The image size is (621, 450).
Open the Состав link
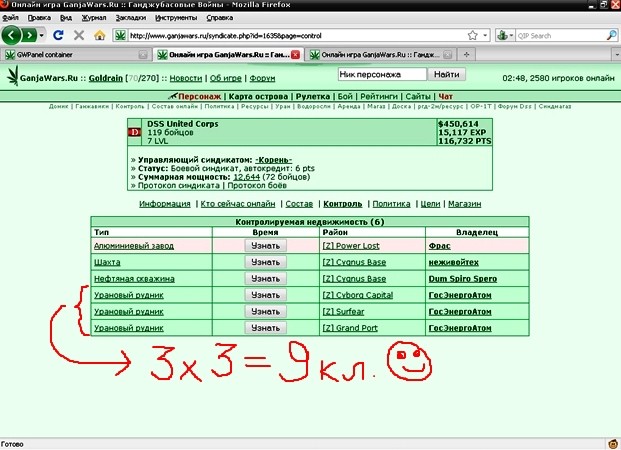(299, 204)
